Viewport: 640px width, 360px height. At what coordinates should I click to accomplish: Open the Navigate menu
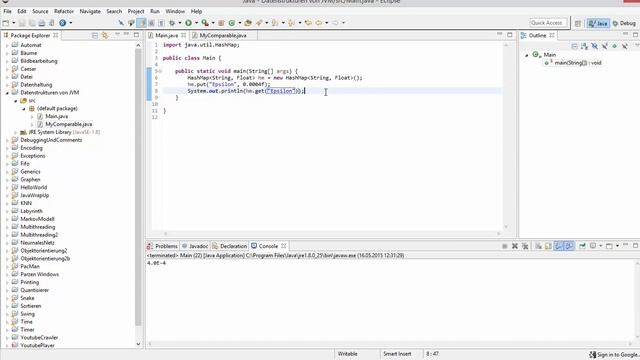[90, 11]
